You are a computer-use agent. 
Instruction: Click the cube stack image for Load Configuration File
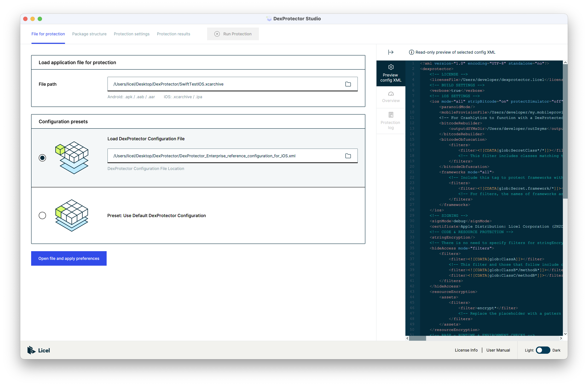[x=72, y=158]
